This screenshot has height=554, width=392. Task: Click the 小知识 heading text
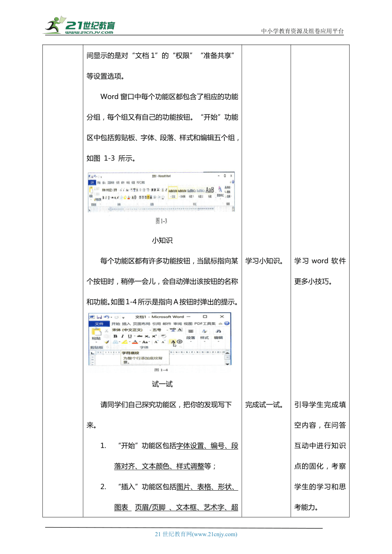(162, 240)
